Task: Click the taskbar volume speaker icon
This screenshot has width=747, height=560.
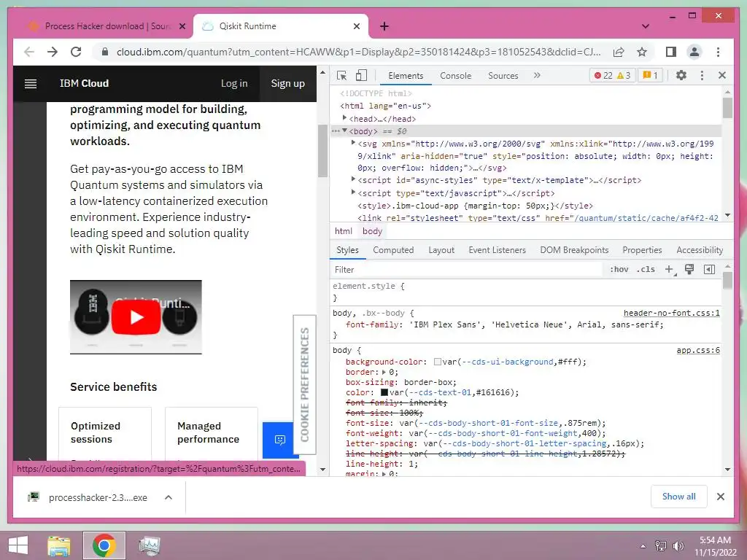Action: click(x=678, y=545)
